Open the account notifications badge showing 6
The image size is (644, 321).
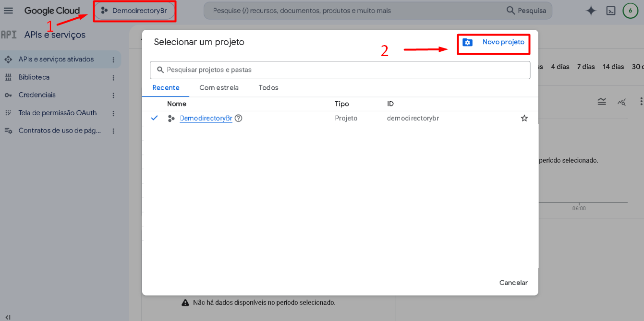point(630,11)
